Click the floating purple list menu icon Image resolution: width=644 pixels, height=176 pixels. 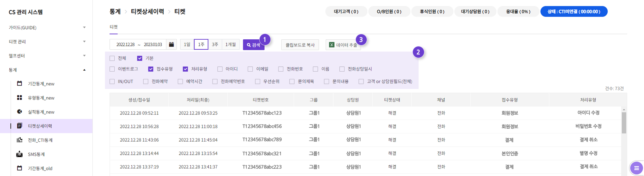[636, 168]
